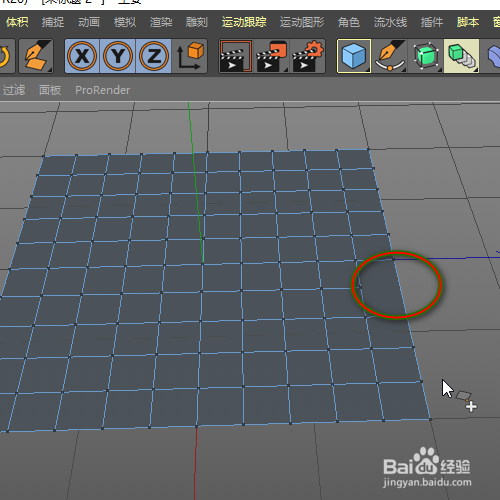Click the green Subdivision Surface generator icon

click(x=426, y=56)
